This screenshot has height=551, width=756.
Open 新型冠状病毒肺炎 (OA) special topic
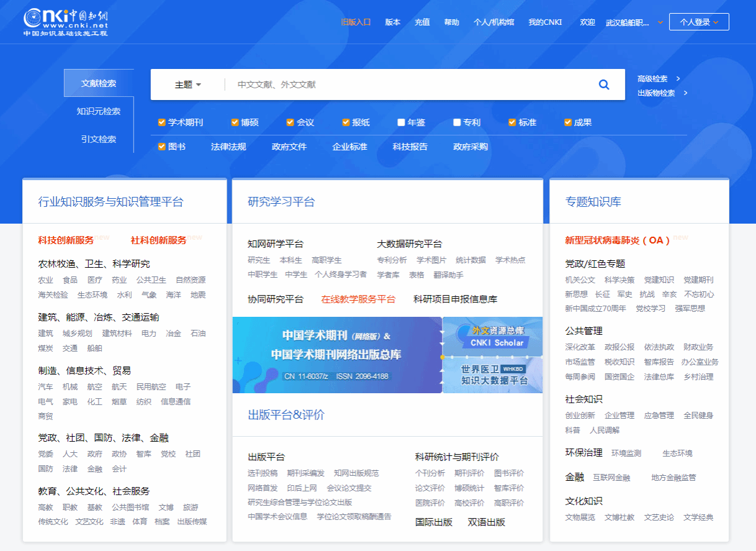(618, 240)
